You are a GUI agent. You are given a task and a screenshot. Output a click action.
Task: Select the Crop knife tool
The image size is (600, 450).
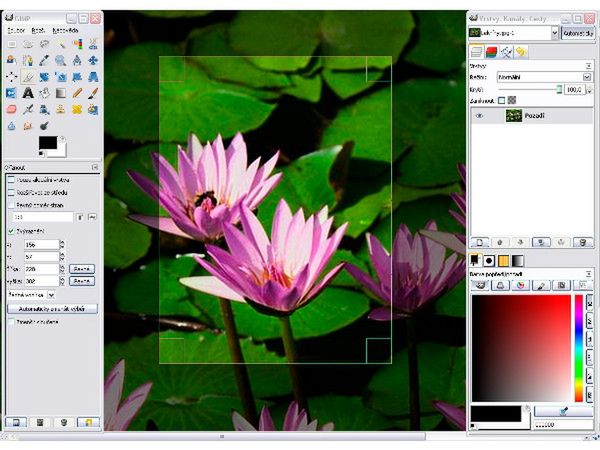click(x=28, y=77)
